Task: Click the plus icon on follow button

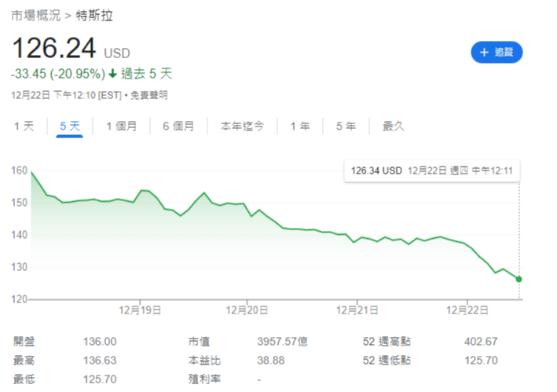Action: [x=484, y=53]
